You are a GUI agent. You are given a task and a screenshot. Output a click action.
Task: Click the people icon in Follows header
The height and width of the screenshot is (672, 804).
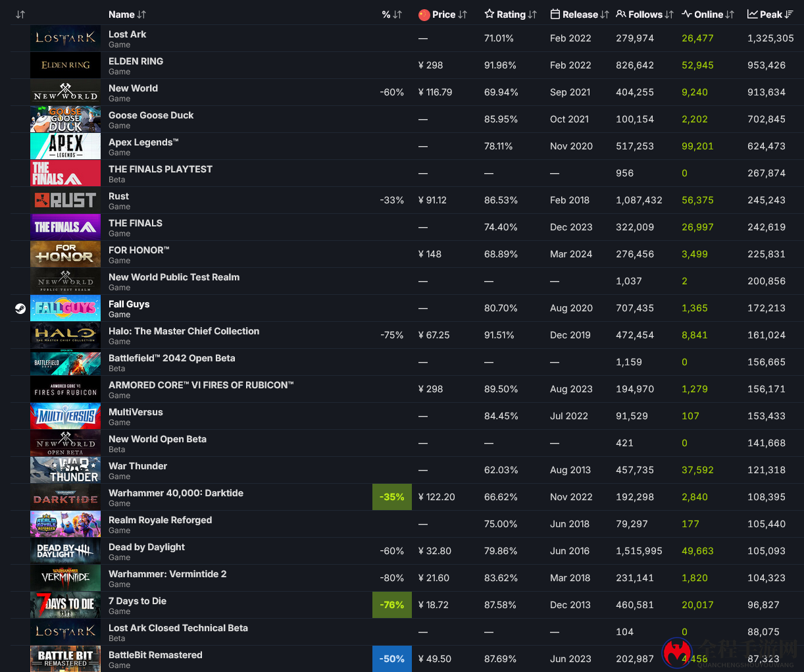tap(621, 14)
